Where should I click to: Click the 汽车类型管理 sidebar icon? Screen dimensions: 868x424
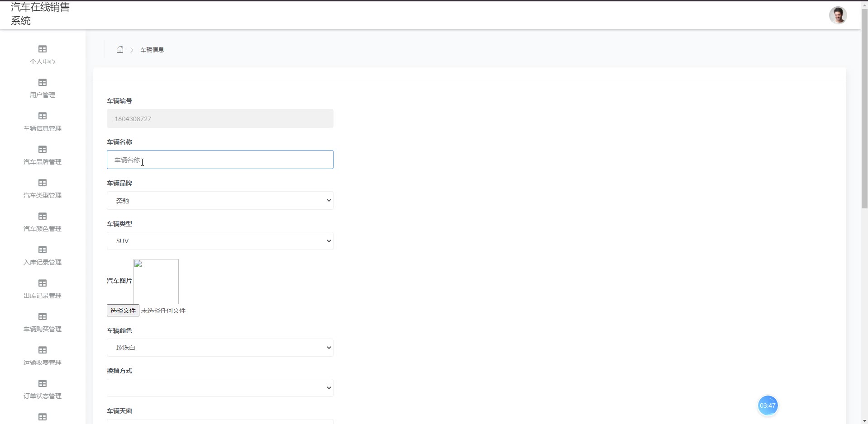[43, 183]
